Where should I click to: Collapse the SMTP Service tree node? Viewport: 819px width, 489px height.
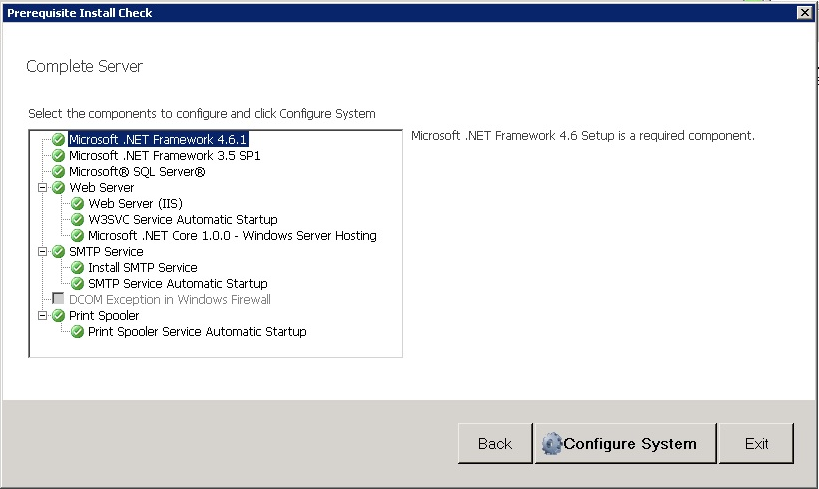(42, 252)
